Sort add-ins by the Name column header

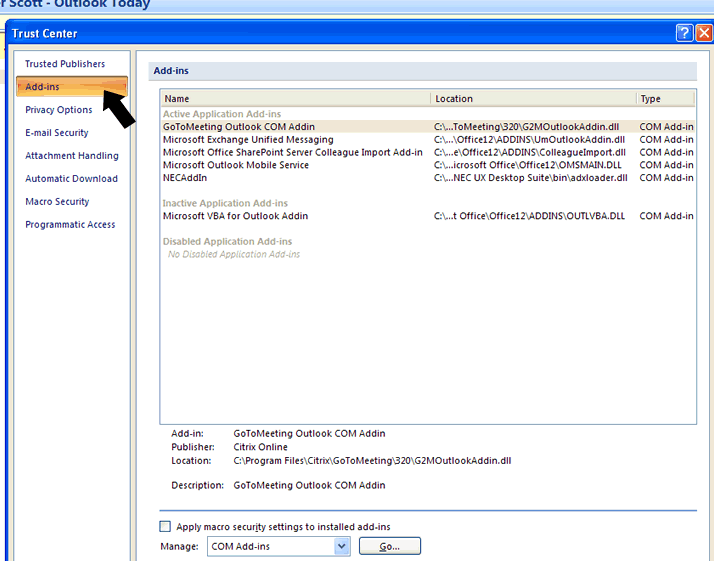pos(296,98)
